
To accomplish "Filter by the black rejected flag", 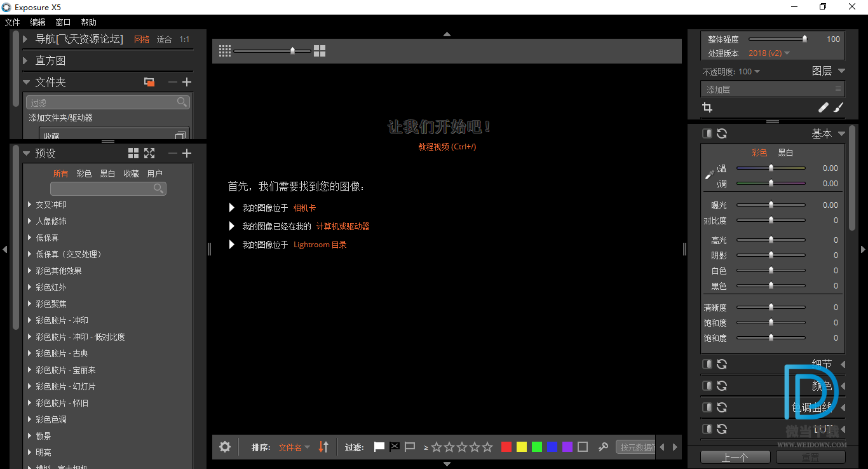I will click(x=395, y=447).
